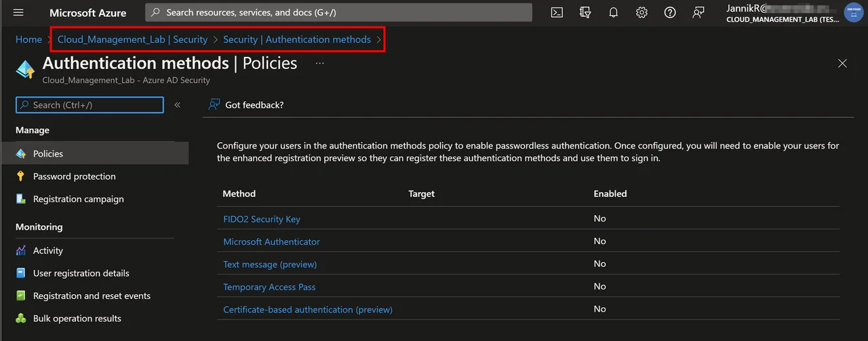
Task: Open portal Settings gear
Action: tap(642, 12)
